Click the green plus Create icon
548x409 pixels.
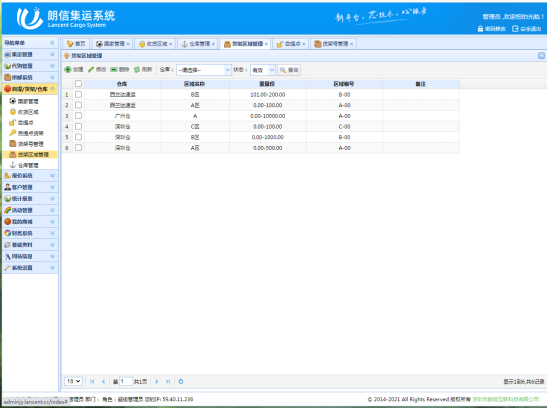pos(68,70)
